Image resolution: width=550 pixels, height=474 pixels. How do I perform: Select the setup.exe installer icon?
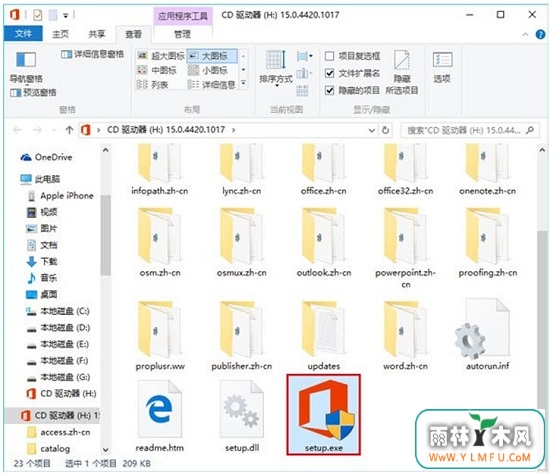tap(323, 410)
